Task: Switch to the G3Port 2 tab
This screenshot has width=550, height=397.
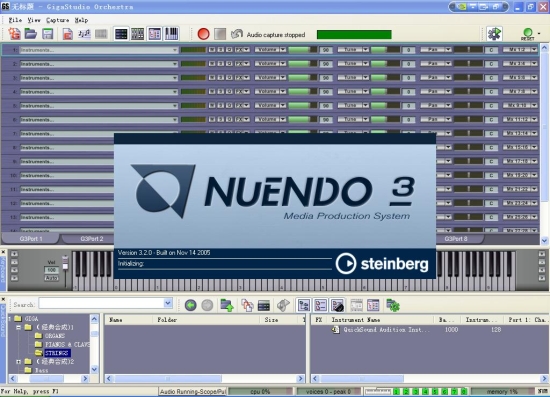Action: pos(92,239)
